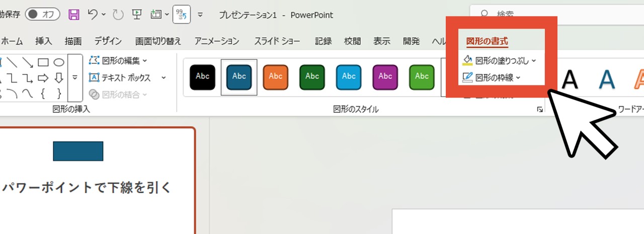Open the アニメーション ribbon tab
Viewport: 644px width, 234px height.
(217, 41)
